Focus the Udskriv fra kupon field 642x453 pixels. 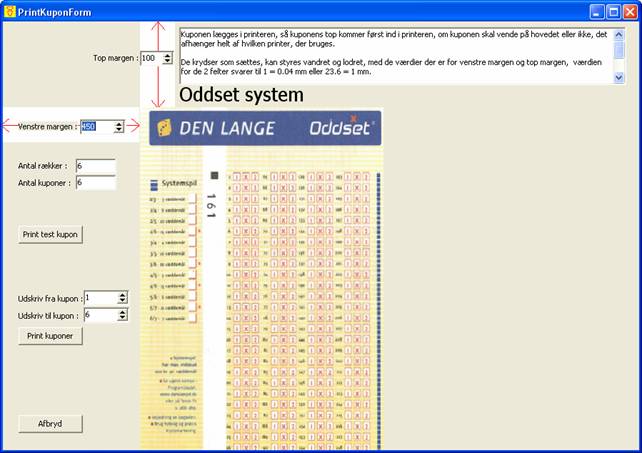tap(101, 298)
